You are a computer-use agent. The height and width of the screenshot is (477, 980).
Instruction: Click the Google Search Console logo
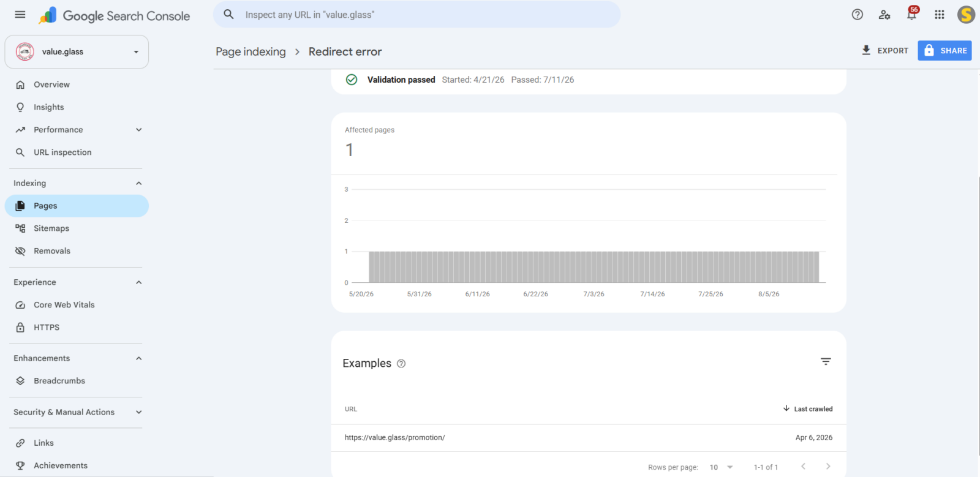(x=115, y=16)
